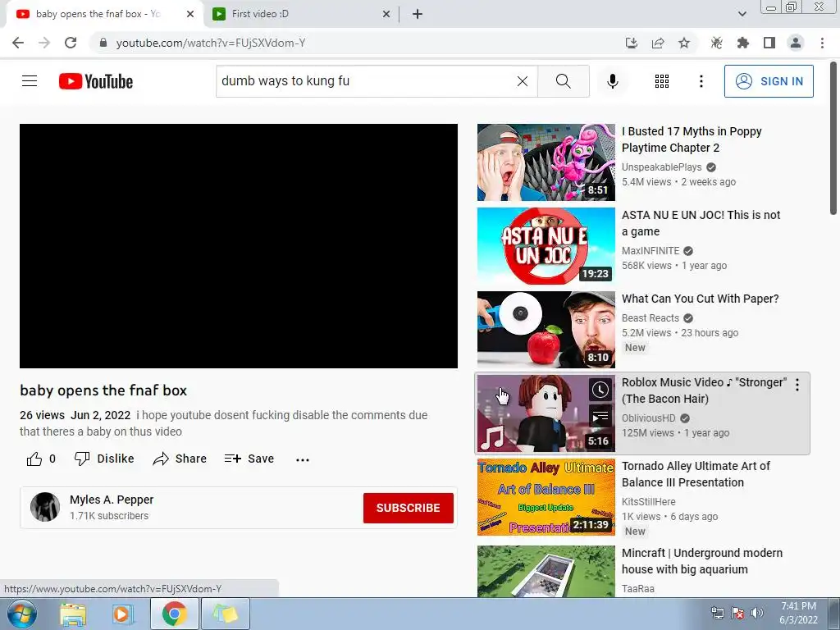Viewport: 840px width, 630px height.
Task: Add Roblox Music Video to queue
Action: pyautogui.click(x=600, y=416)
